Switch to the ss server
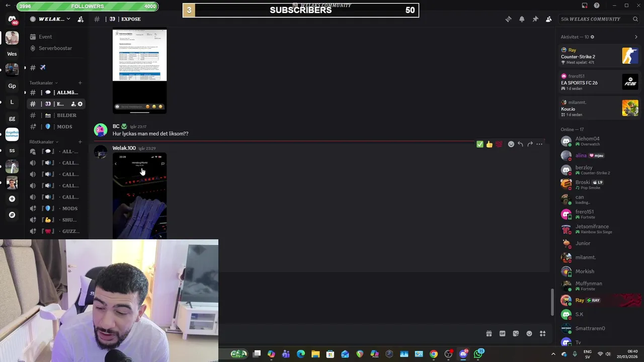The image size is (644, 362). tap(12, 150)
